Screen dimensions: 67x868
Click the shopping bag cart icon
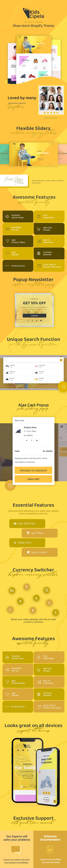coord(10,485)
